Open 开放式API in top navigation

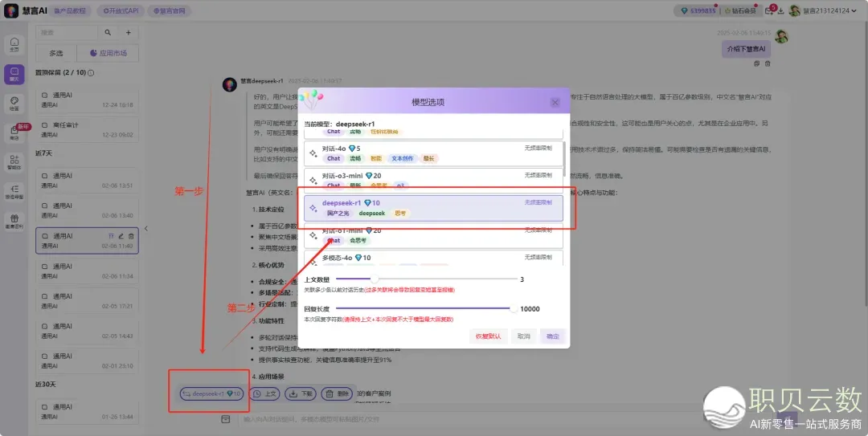[121, 10]
